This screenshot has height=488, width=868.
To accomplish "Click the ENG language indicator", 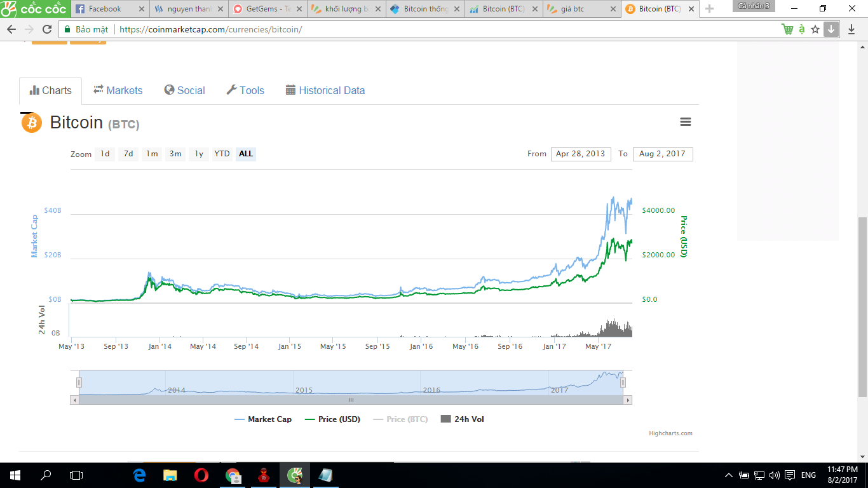I will 808,475.
